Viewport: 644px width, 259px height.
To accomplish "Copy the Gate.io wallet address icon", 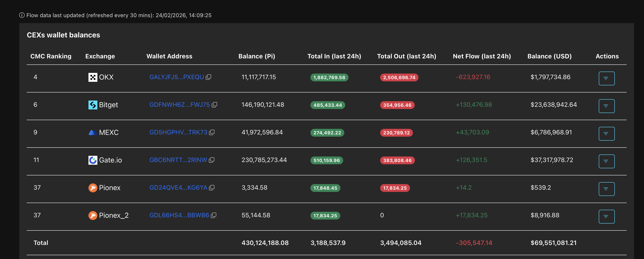I will (x=211, y=160).
